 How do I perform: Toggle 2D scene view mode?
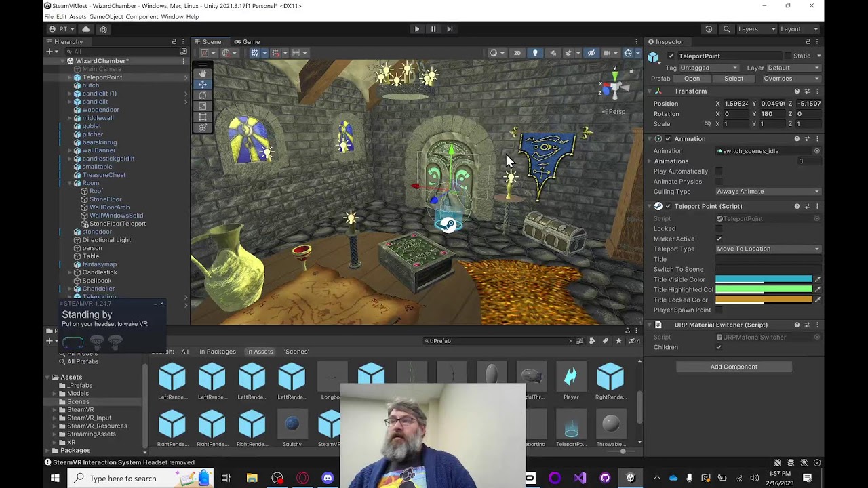click(517, 53)
